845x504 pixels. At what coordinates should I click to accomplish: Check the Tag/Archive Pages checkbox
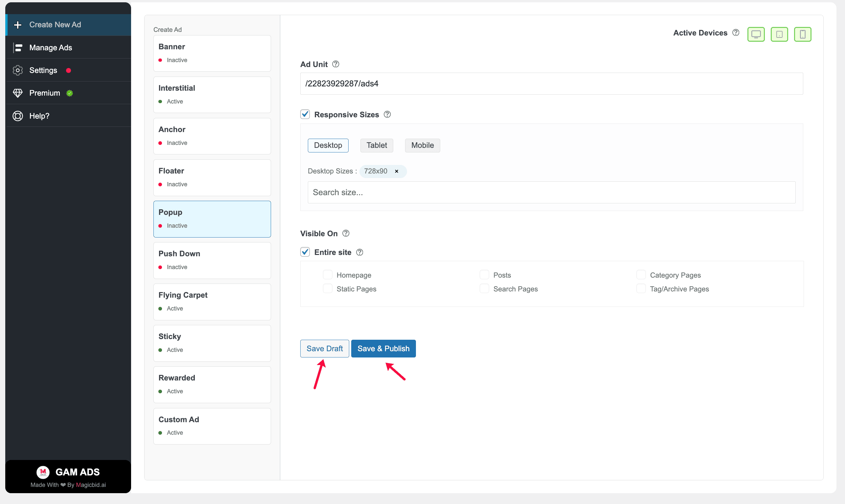tap(641, 288)
